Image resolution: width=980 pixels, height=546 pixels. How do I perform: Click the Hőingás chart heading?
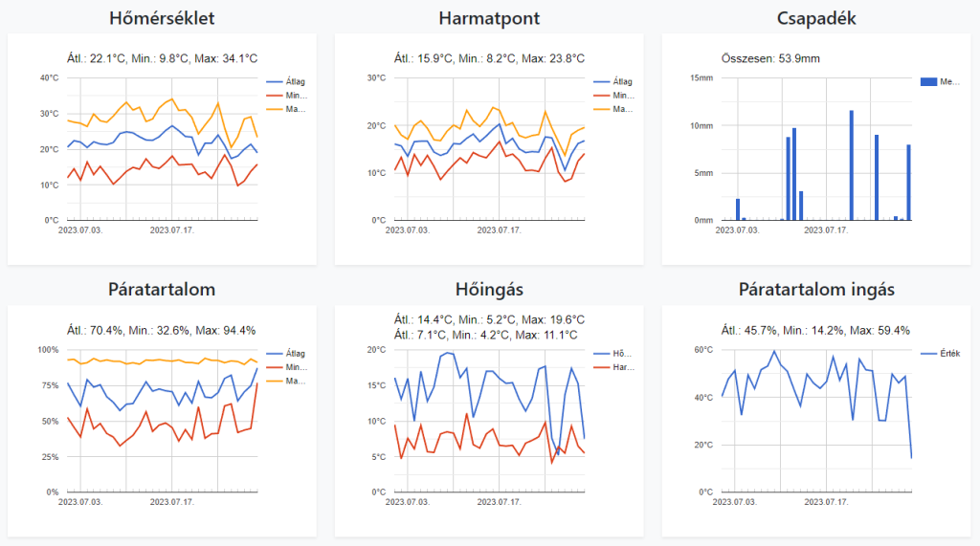coord(489,290)
